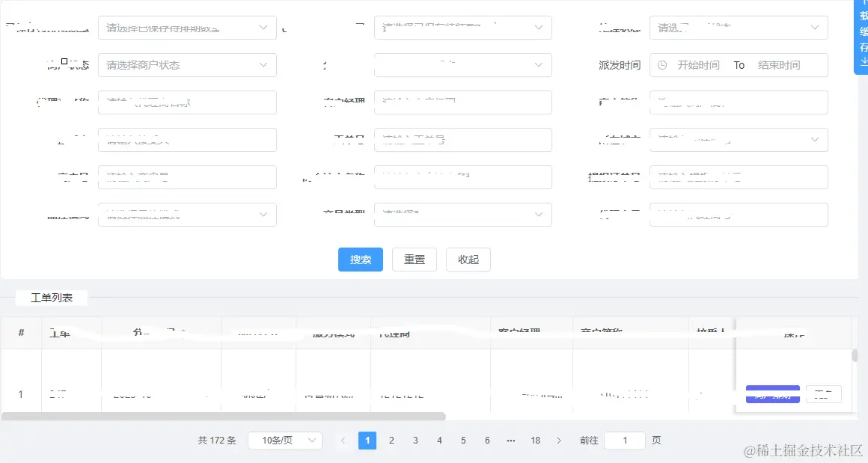
Task: Click the 共 172 条 total count
Action: tap(217, 441)
